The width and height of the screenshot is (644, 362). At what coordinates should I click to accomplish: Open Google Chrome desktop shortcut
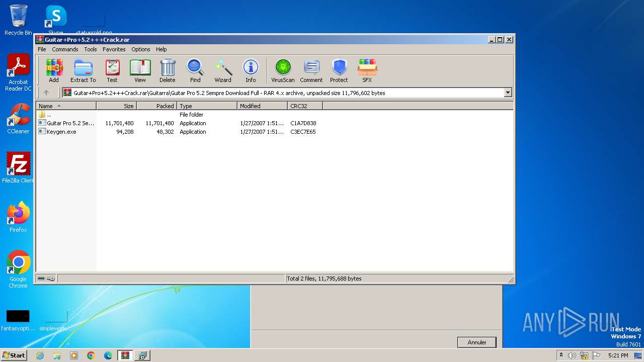tap(18, 269)
